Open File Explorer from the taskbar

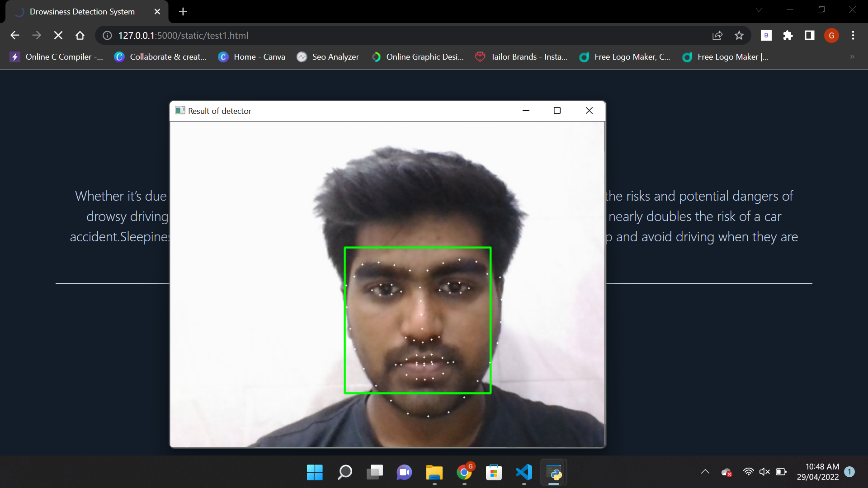tap(434, 473)
